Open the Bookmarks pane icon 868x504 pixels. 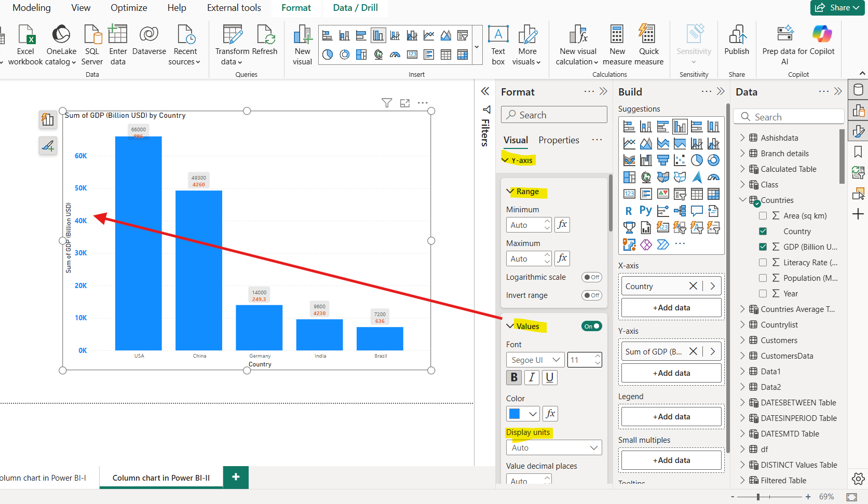click(x=857, y=151)
